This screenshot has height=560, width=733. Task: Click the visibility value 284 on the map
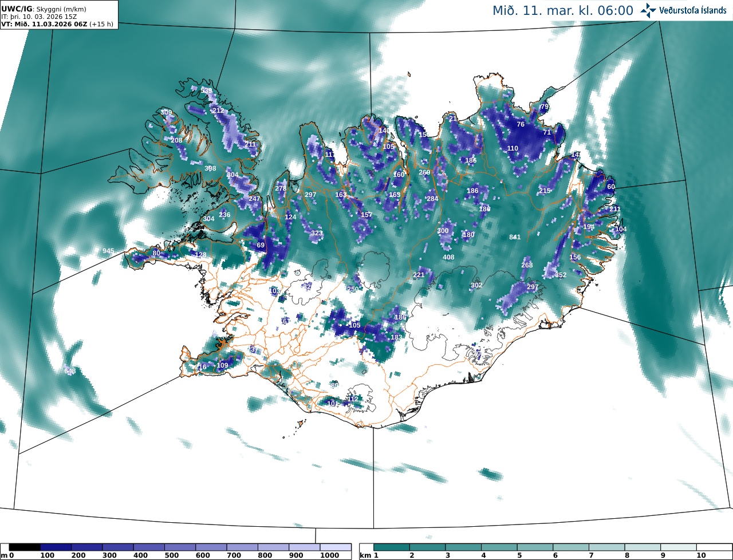(x=432, y=199)
